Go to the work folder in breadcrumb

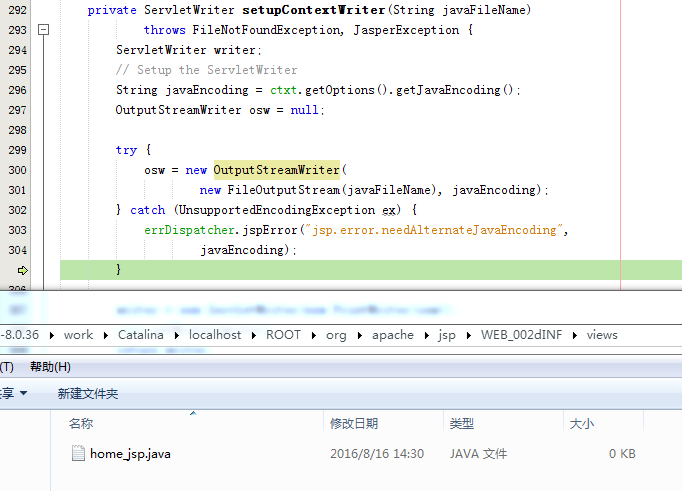point(78,335)
